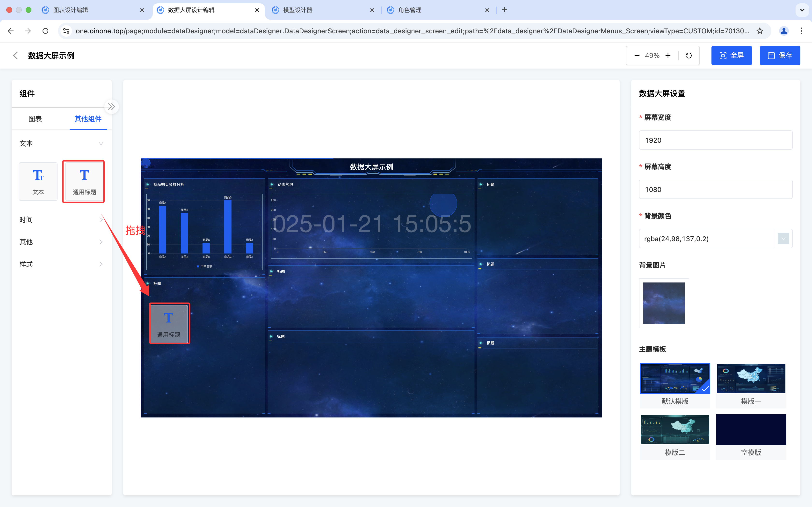Expand the 时间 section
This screenshot has height=507, width=812.
[101, 220]
